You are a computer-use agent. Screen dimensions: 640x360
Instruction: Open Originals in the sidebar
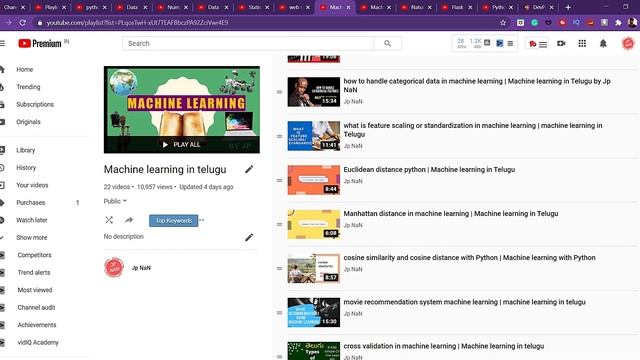[x=28, y=122]
